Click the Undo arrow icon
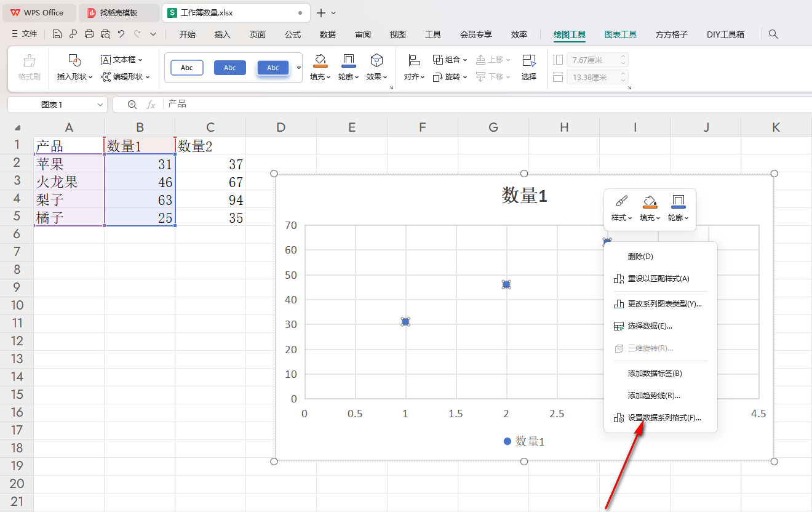812x512 pixels. (121, 34)
